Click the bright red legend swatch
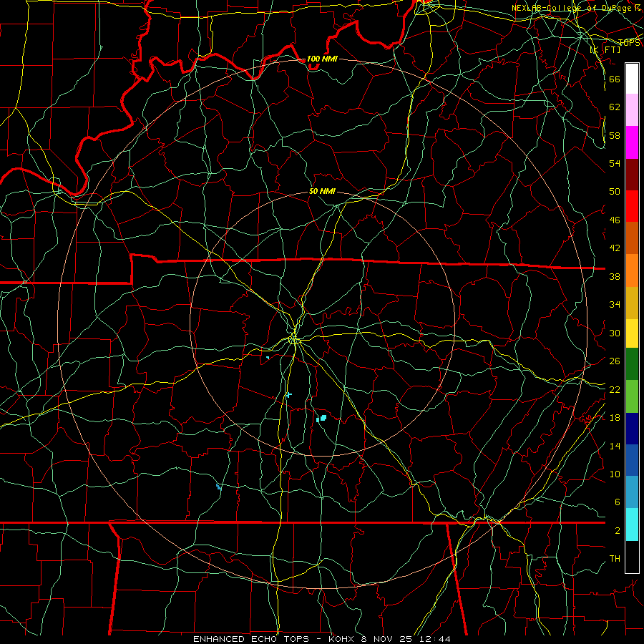Screen dimensions: 644x644 click(632, 206)
